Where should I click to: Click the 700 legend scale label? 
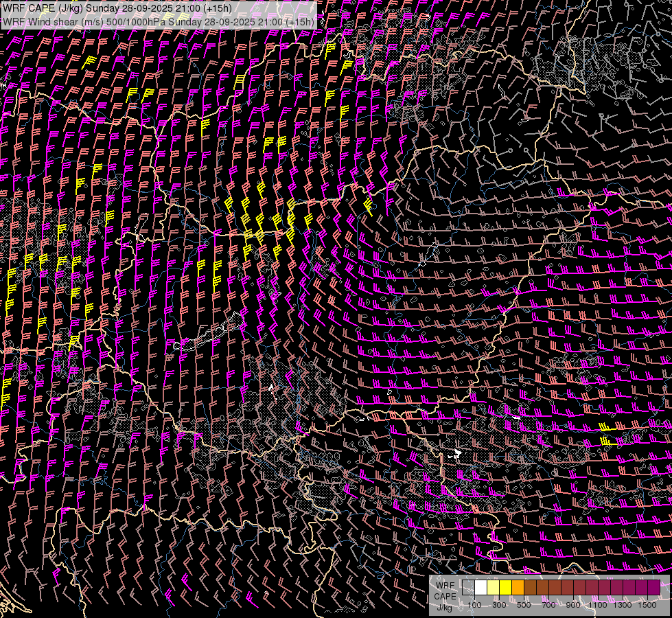point(548,605)
